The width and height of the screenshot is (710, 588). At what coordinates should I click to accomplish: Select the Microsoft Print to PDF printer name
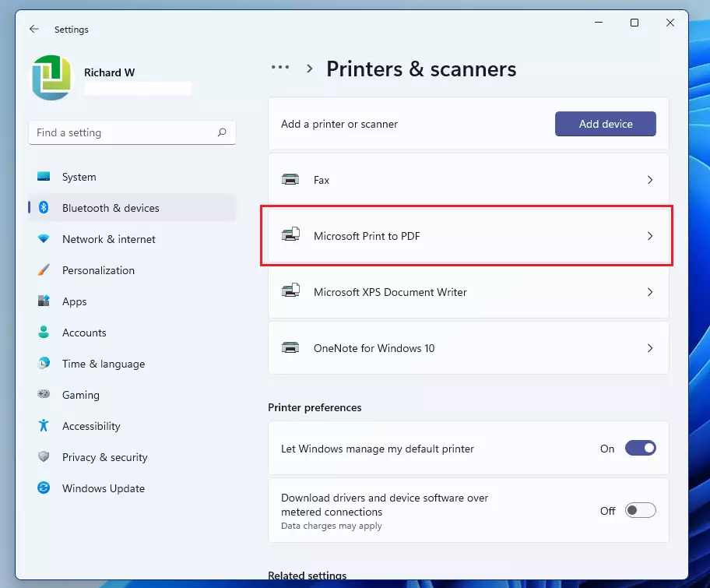367,236
